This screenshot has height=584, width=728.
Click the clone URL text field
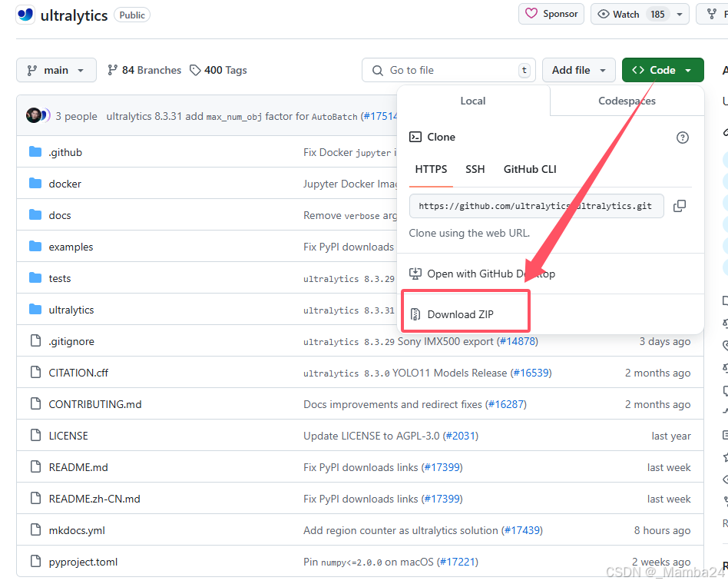click(x=536, y=206)
